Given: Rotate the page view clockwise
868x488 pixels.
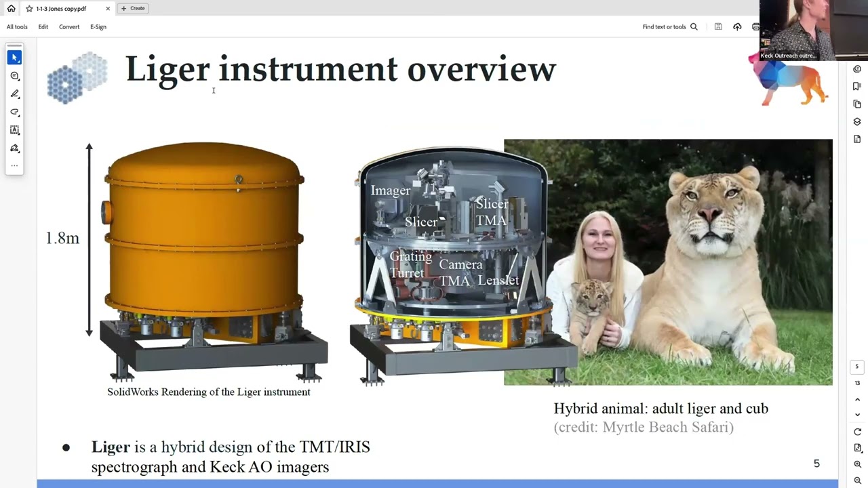Looking at the screenshot, I should tap(857, 432).
